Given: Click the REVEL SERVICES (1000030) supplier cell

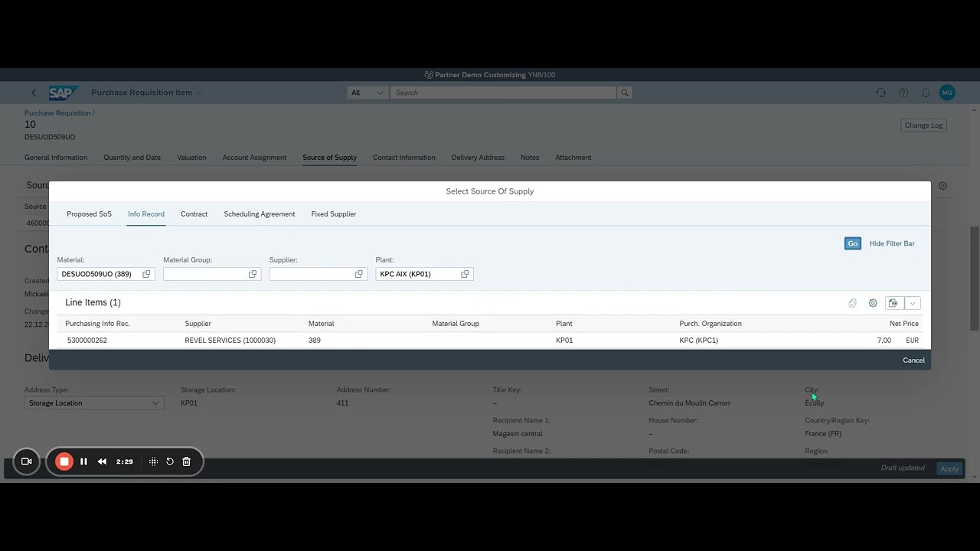Looking at the screenshot, I should tap(230, 341).
